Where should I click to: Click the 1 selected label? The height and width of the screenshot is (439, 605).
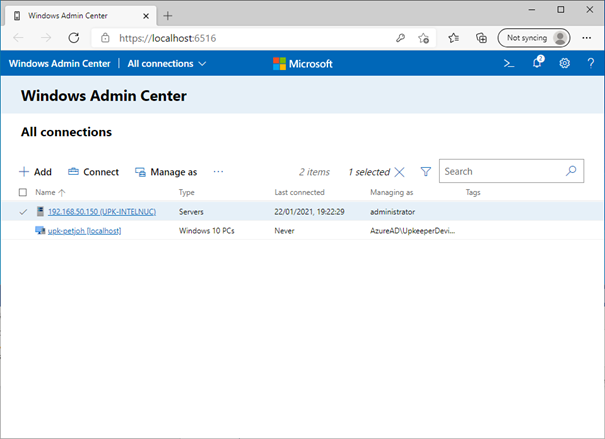point(369,172)
